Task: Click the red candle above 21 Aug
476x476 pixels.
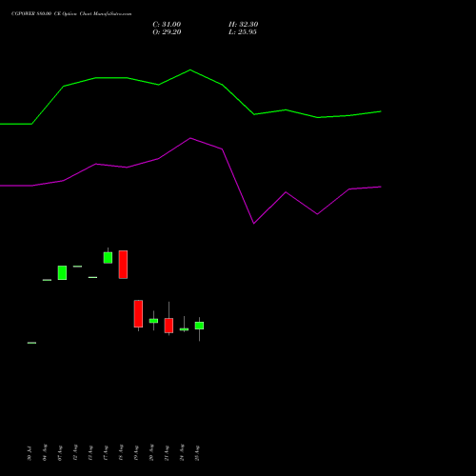Action: pyautogui.click(x=169, y=326)
